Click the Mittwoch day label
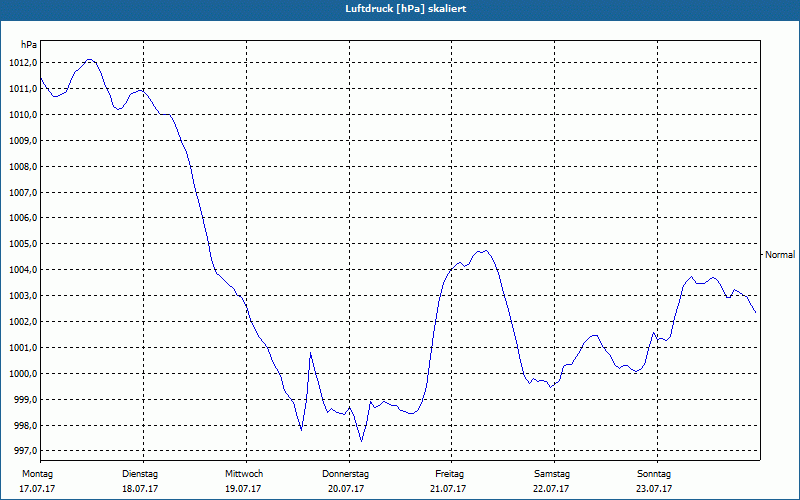The image size is (800, 500). click(244, 474)
